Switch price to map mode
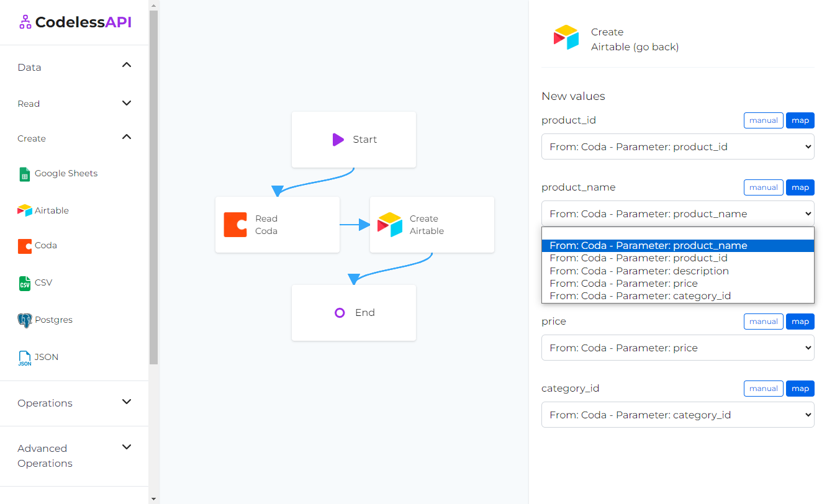 coord(800,322)
